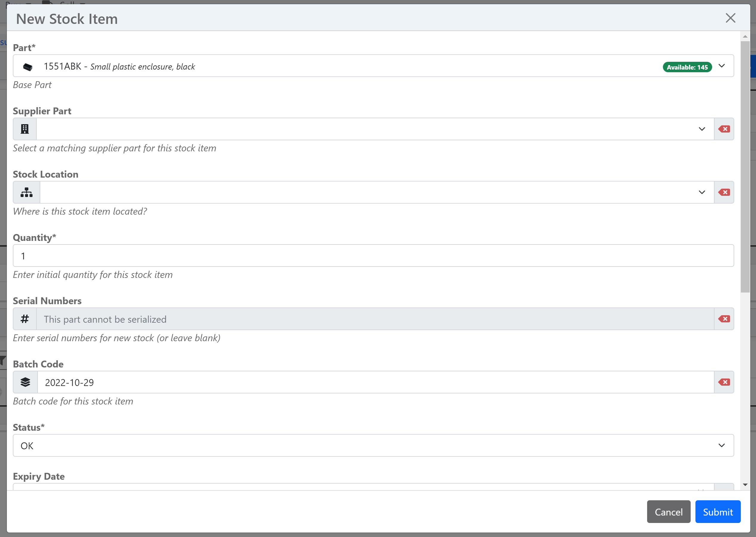
Task: Expand the Stock Location dropdown
Action: (702, 192)
